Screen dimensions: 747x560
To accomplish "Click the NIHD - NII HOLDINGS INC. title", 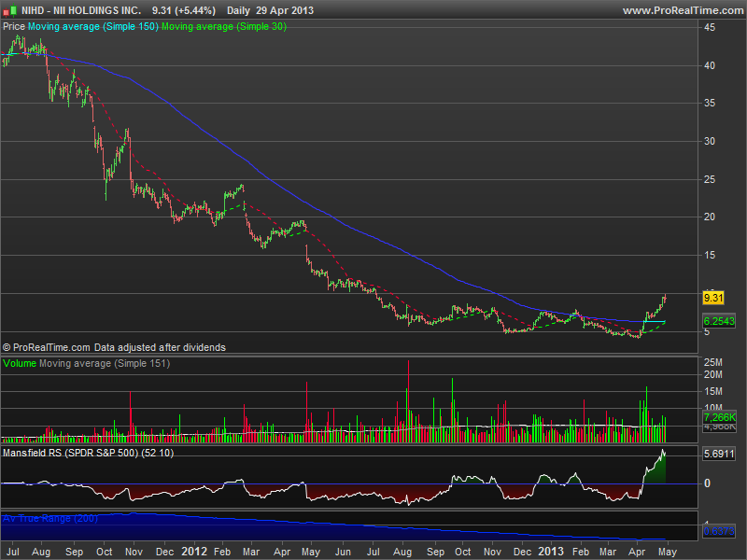I will [x=81, y=10].
